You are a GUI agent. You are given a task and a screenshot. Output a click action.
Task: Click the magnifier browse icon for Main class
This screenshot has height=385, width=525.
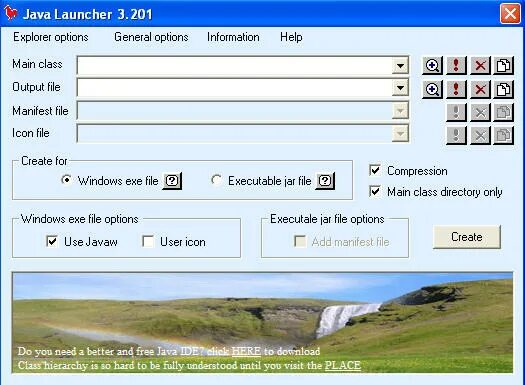click(x=432, y=65)
